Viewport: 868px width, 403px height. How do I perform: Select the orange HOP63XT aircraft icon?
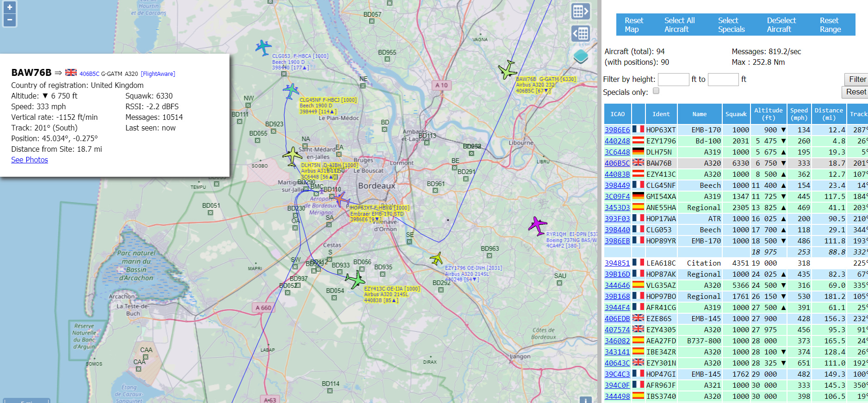click(341, 199)
